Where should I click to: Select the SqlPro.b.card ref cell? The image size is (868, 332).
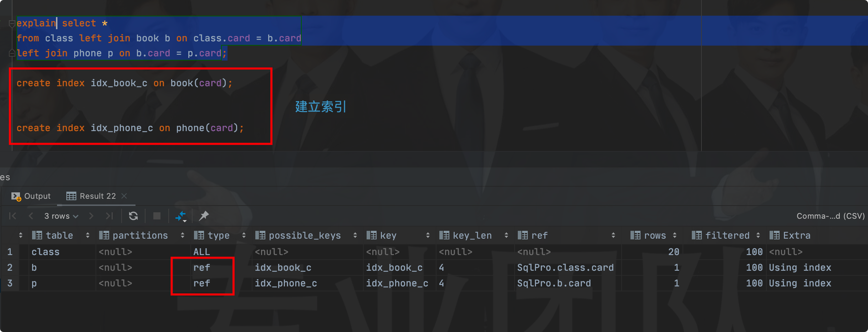[555, 283]
